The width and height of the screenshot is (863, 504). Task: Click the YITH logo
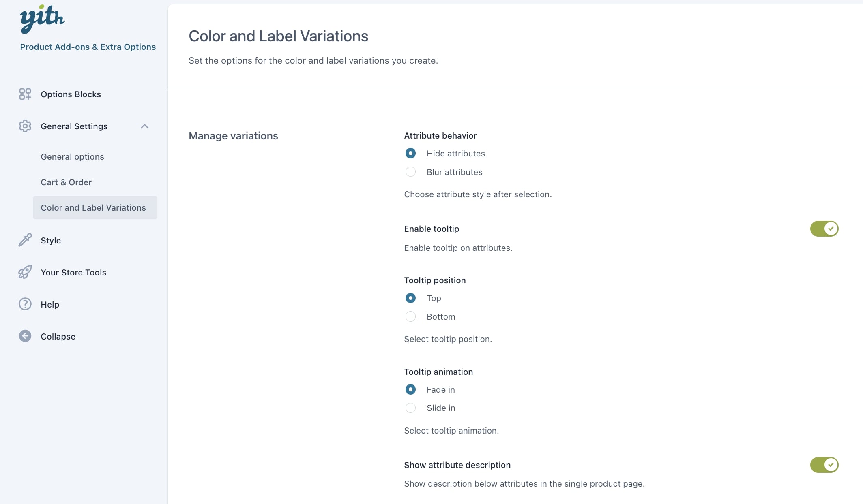pos(42,19)
